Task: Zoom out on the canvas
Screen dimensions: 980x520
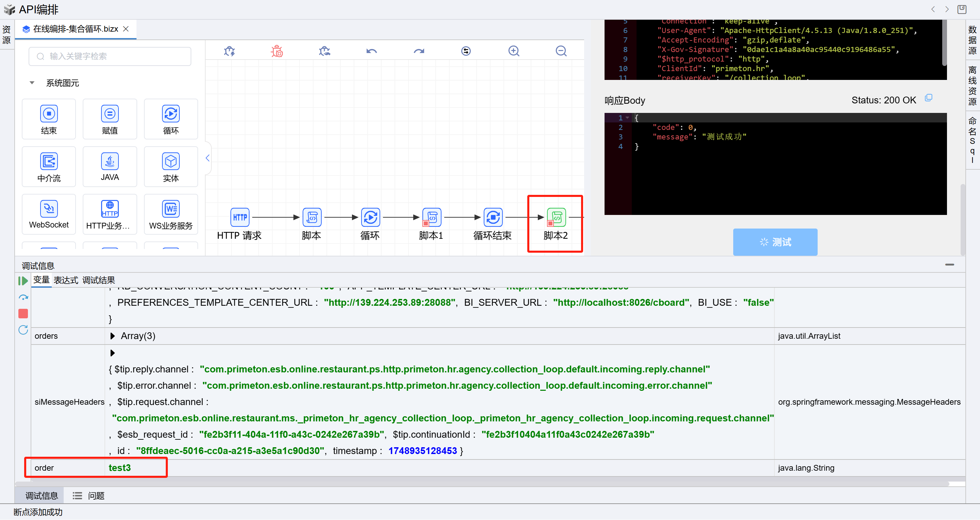Action: point(561,51)
